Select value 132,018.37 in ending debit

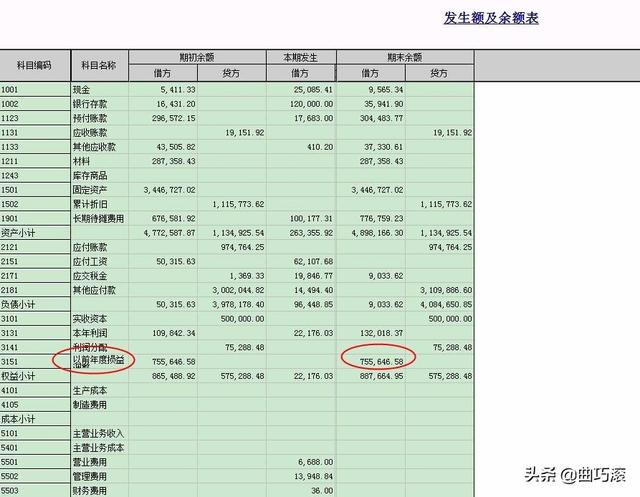pos(382,333)
